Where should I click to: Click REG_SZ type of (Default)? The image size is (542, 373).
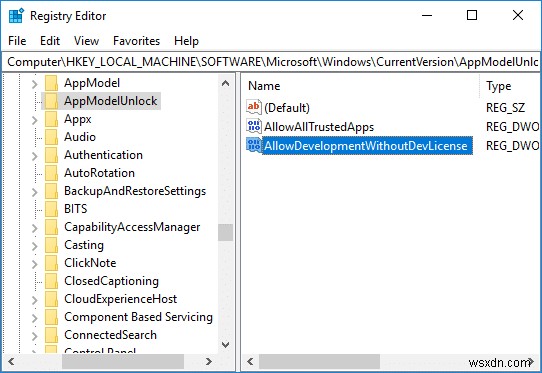coord(505,108)
